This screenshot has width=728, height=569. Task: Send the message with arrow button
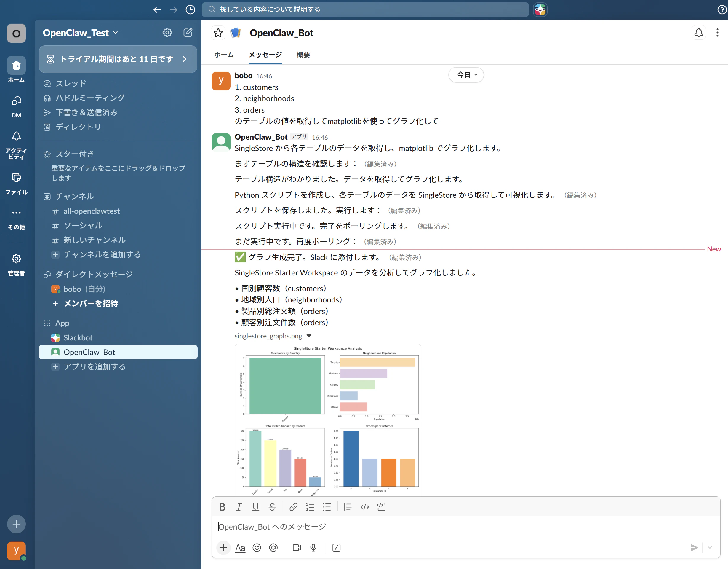coord(694,548)
